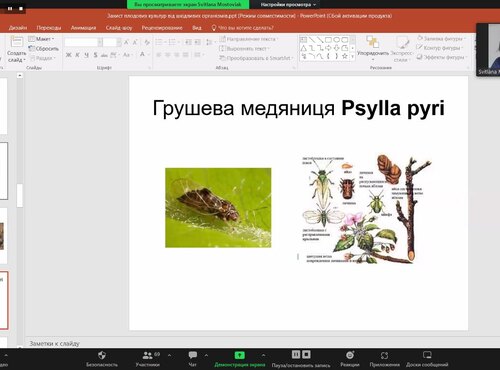Image resolution: width=500 pixels, height=370 pixels.
Task: Open the Слайд-шоу ribbon tab
Action: pos(119,28)
